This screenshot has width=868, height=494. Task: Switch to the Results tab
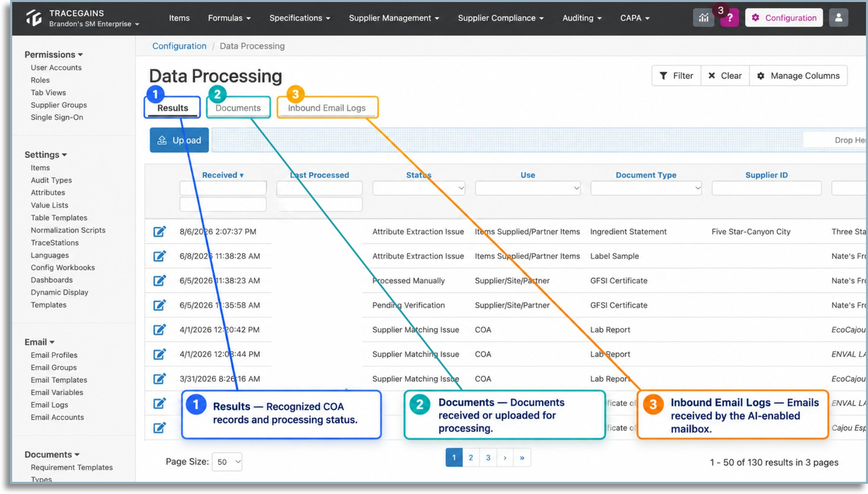point(172,108)
